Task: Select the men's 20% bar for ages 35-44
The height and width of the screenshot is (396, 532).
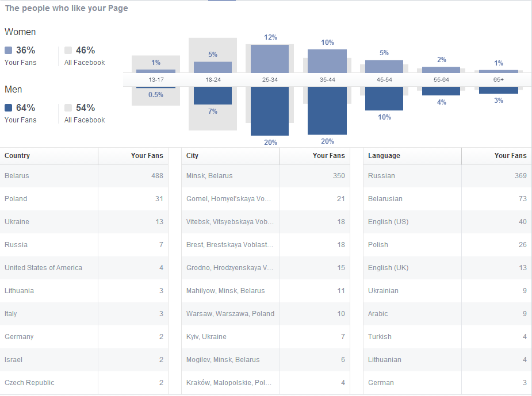Action: (327, 110)
